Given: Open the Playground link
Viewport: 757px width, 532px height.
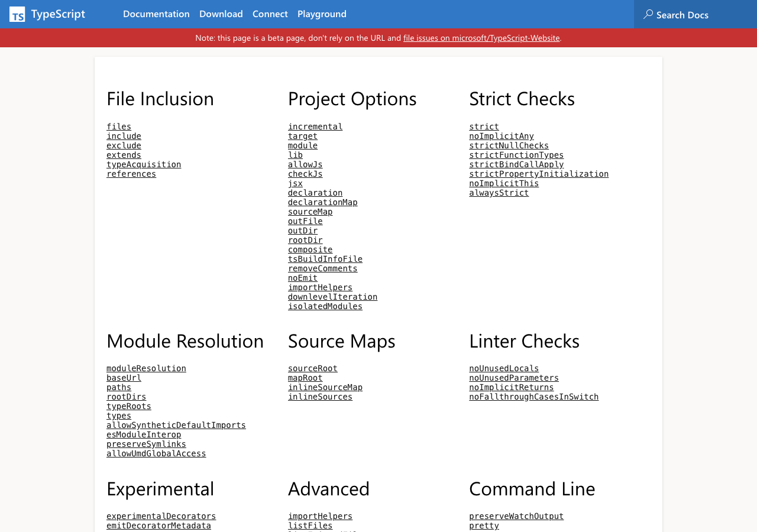Looking at the screenshot, I should (322, 14).
